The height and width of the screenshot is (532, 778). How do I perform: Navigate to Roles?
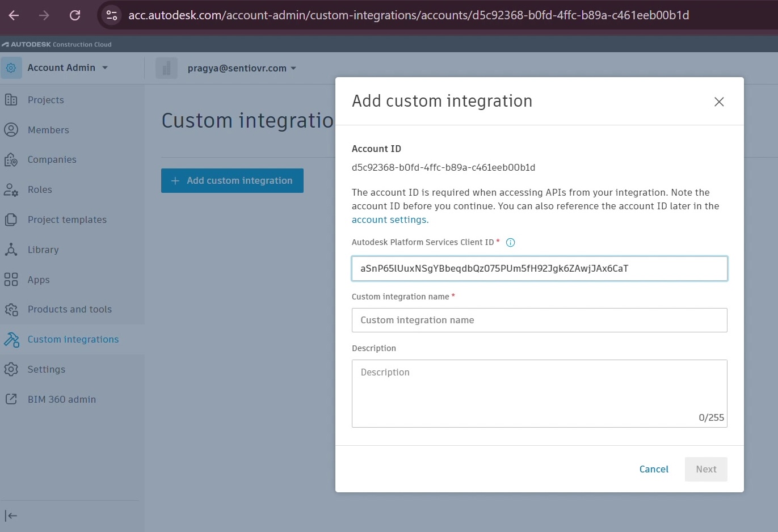click(40, 190)
